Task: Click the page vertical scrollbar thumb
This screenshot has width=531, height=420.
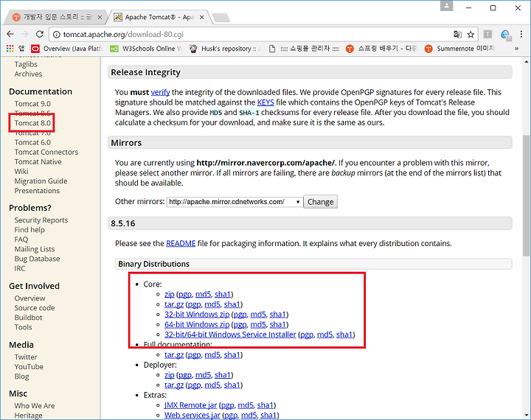Action: 527,195
